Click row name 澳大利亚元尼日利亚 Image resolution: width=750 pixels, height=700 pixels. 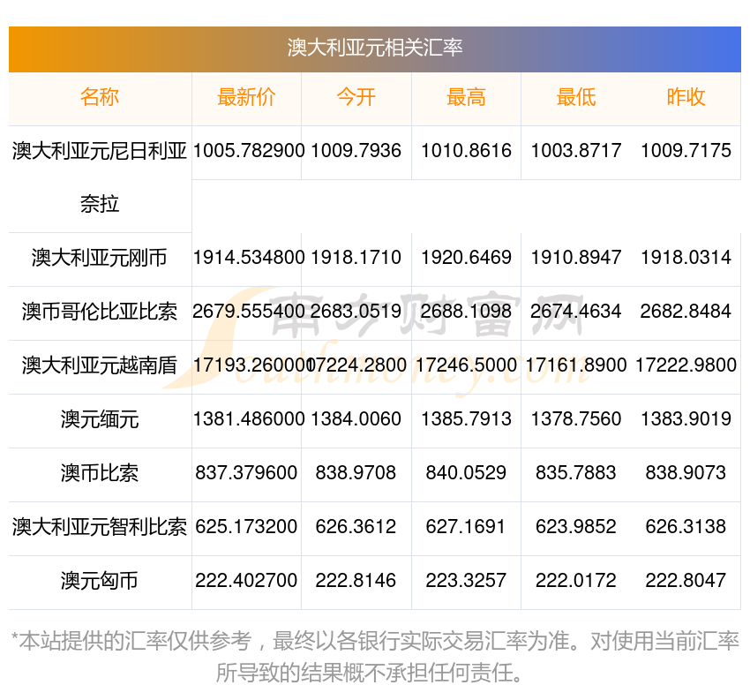(100, 151)
